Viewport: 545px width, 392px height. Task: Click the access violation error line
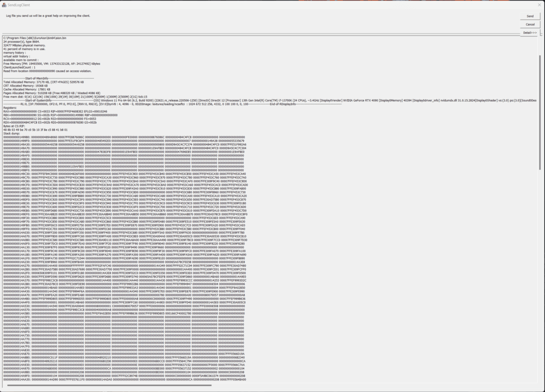pyautogui.click(x=47, y=71)
